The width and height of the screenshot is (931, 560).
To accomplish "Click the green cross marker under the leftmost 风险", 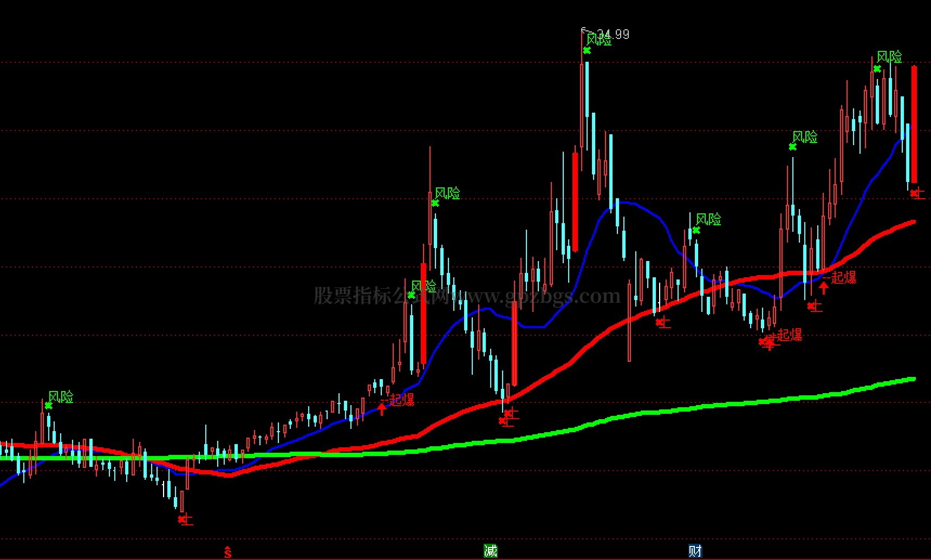I will 48,406.
